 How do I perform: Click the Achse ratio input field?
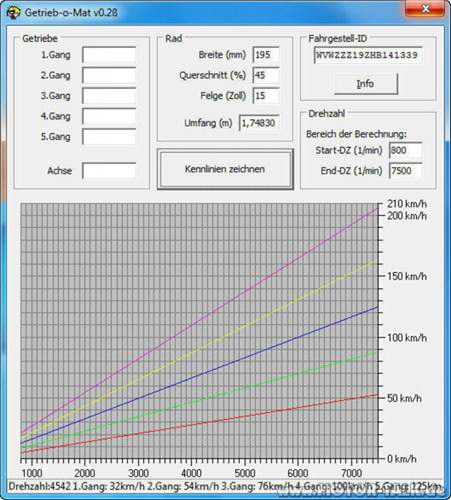109,171
